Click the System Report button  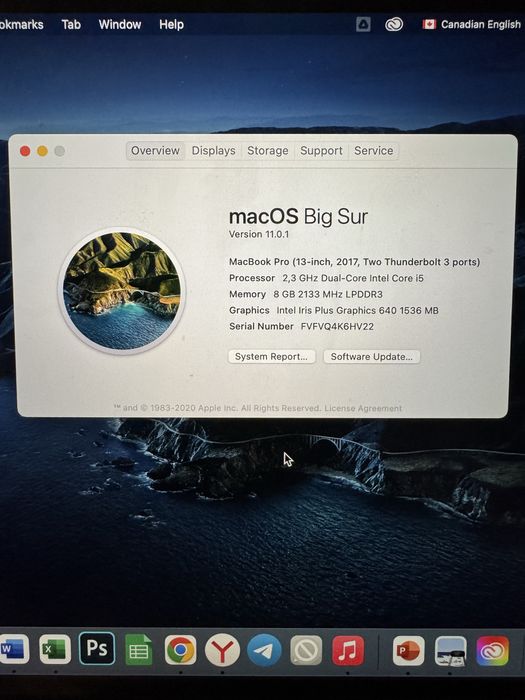(x=271, y=357)
